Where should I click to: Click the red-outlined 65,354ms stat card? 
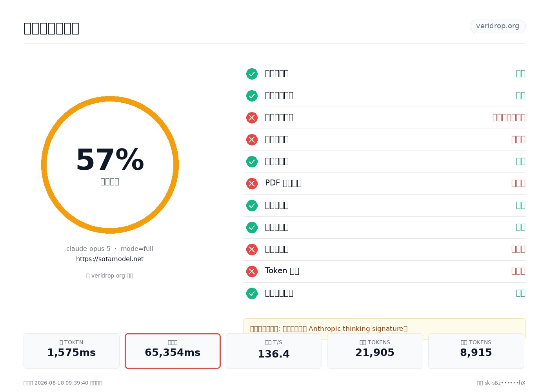coord(173,351)
